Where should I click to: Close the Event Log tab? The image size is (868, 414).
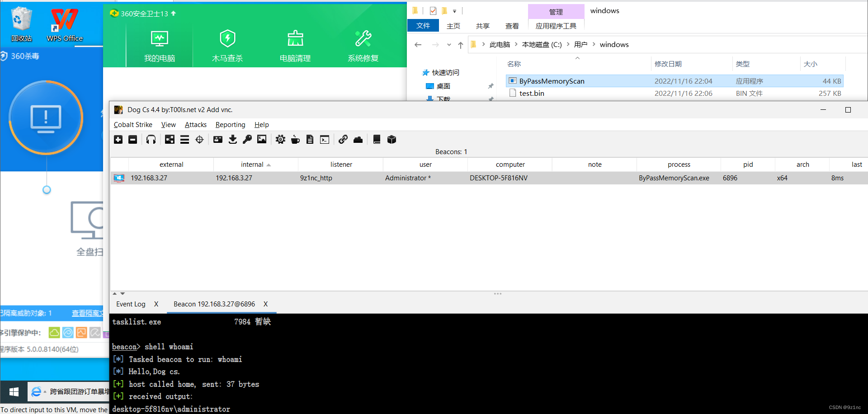point(156,304)
